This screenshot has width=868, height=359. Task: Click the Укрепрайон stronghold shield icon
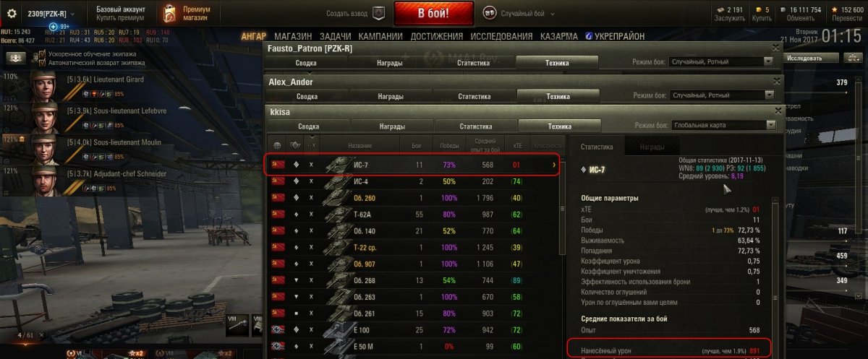point(589,36)
